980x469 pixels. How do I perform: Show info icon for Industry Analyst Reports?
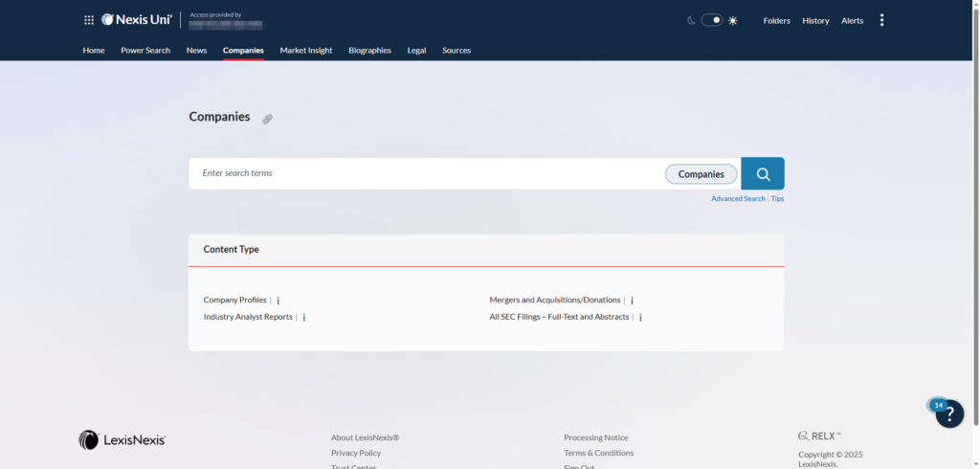[304, 317]
